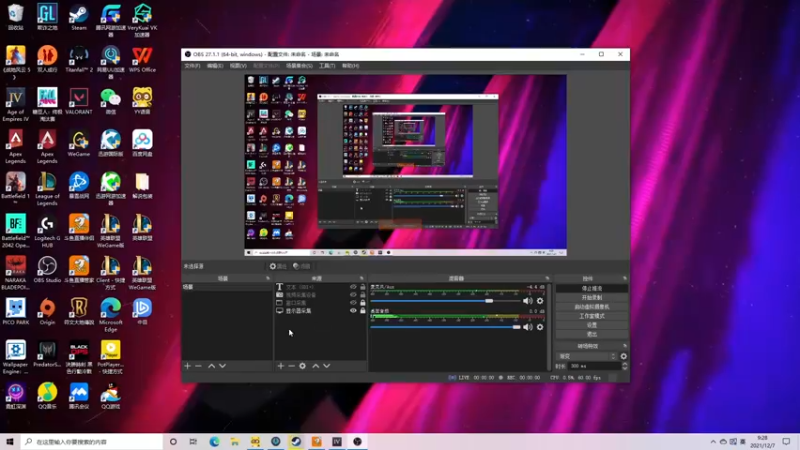This screenshot has height=450, width=800.
Task: Open the 文件(F) menu
Action: click(192, 66)
